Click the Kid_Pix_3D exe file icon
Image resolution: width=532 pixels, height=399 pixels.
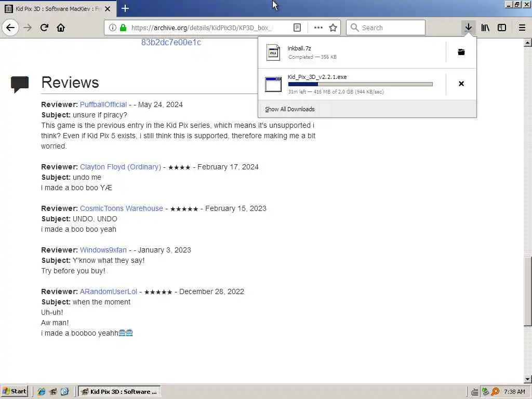[x=273, y=84]
